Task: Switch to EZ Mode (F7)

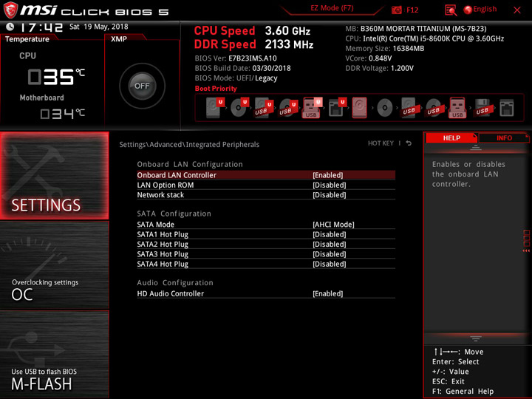Action: click(332, 8)
